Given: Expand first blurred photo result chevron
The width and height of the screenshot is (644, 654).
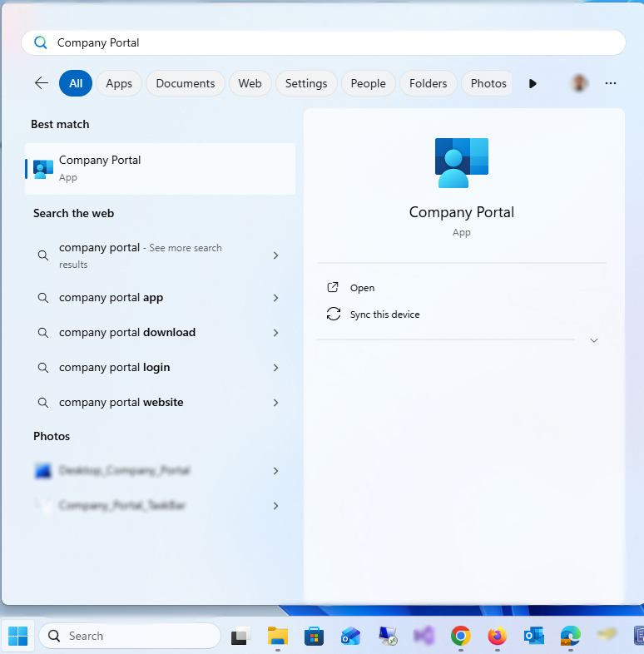Looking at the screenshot, I should click(x=275, y=471).
